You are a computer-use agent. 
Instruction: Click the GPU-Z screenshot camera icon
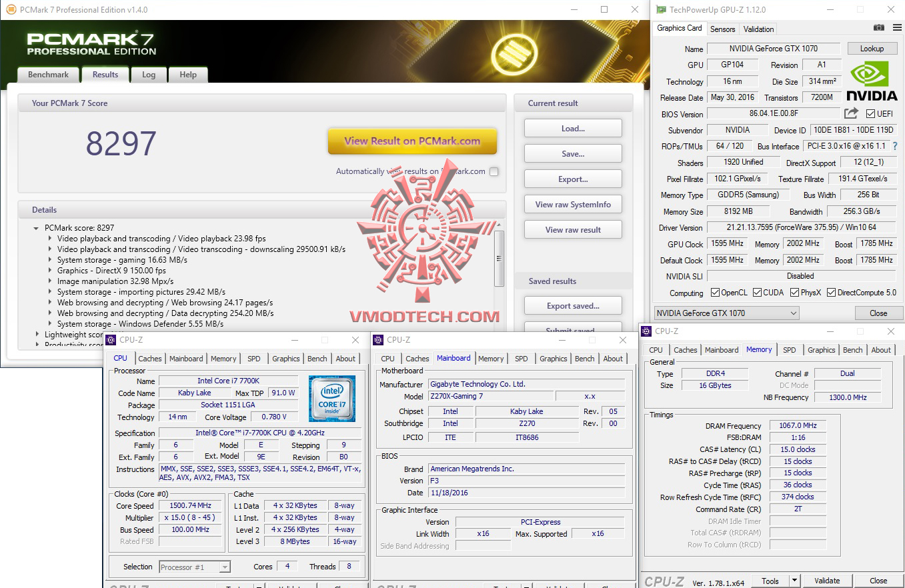(x=879, y=27)
